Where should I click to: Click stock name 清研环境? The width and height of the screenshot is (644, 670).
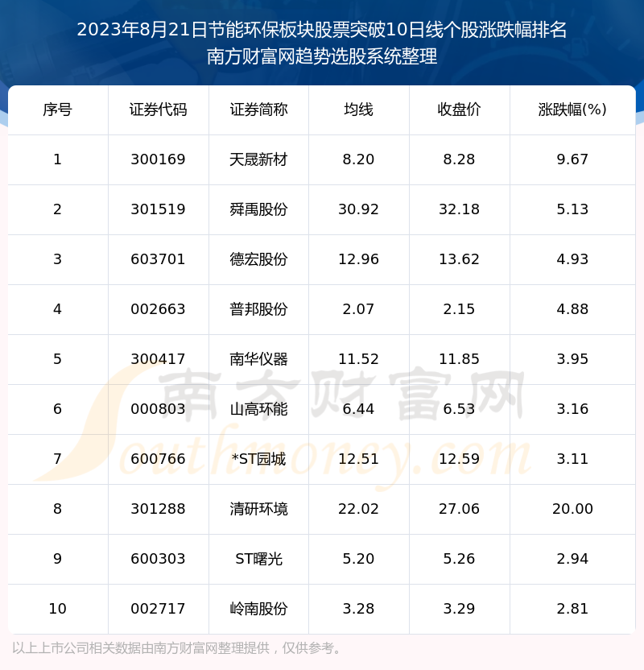(x=258, y=509)
